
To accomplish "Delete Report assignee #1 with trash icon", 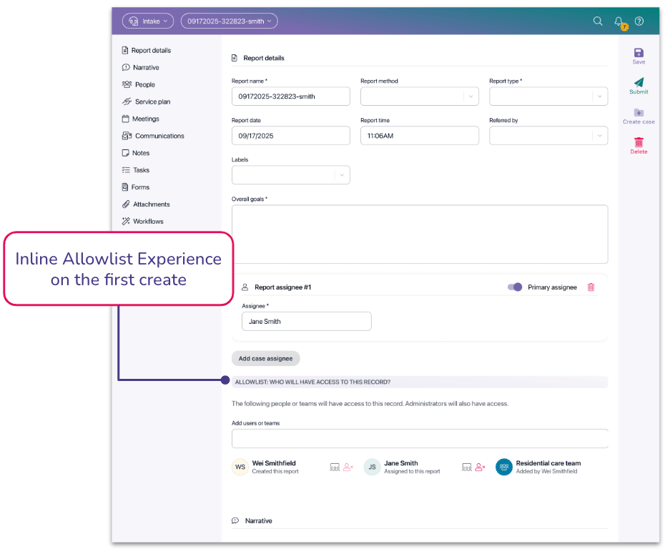I will pos(591,287).
